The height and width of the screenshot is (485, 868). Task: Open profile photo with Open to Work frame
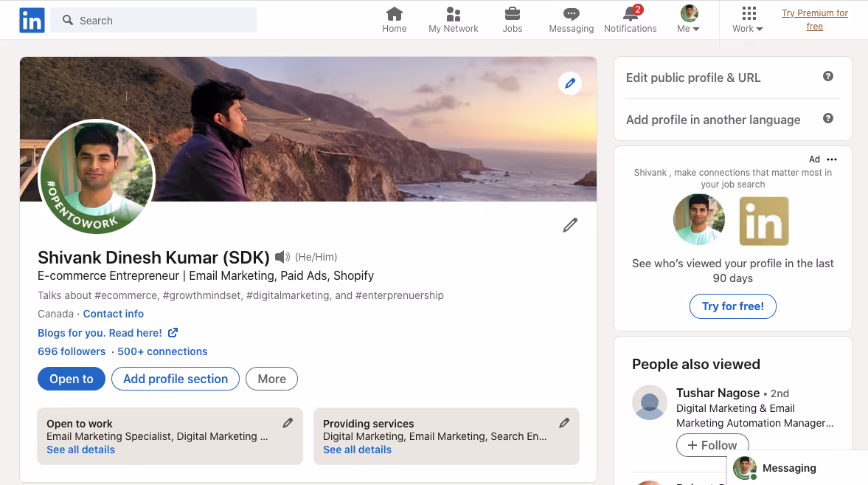click(x=97, y=177)
